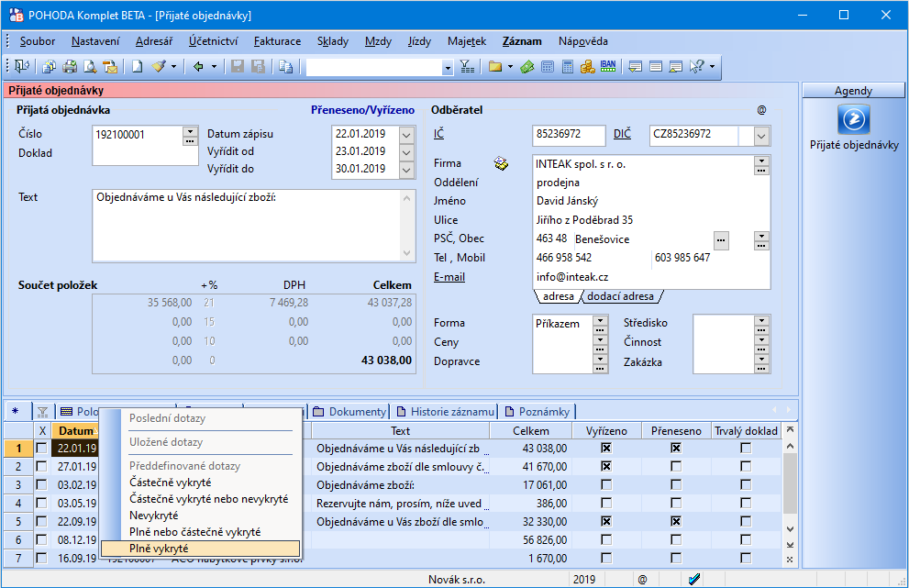
Task: Click the exit agenda door icon
Action: tap(22, 67)
